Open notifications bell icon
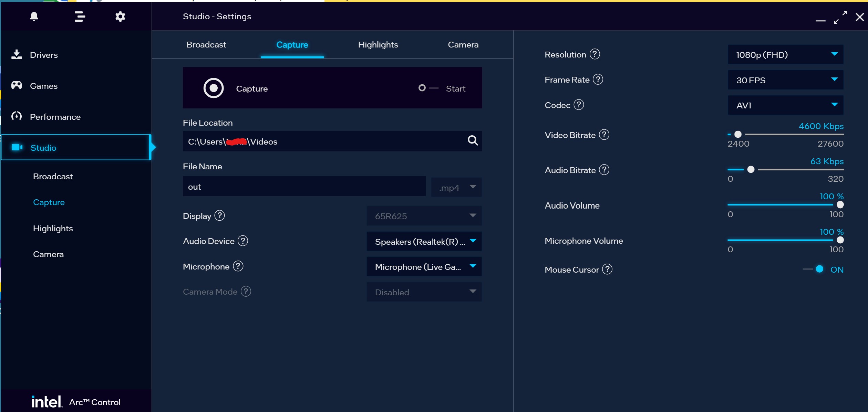 pyautogui.click(x=34, y=17)
